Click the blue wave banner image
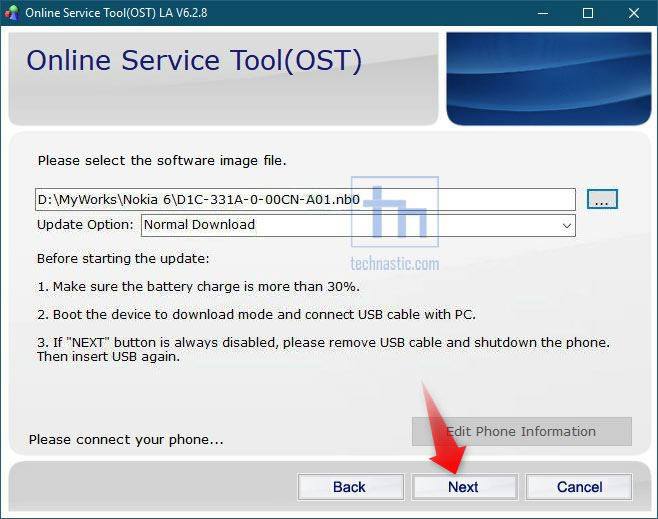Screen dimensions: 658x519 tap(548, 78)
